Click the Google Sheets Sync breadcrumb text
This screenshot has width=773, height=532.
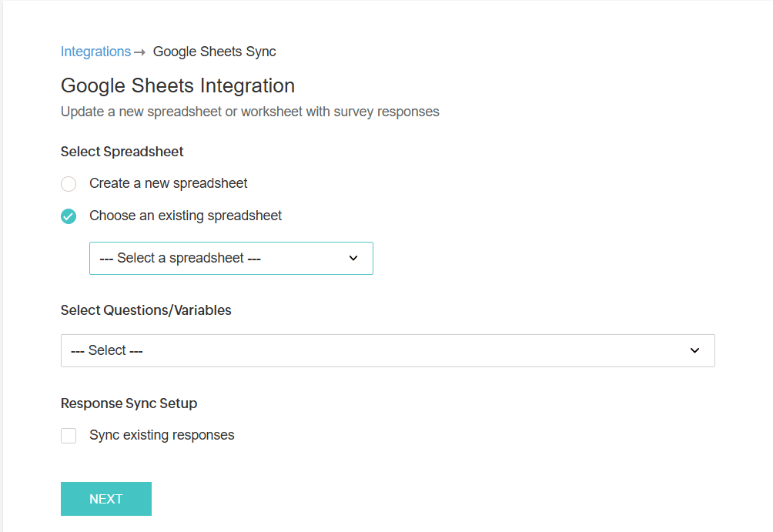pyautogui.click(x=214, y=52)
